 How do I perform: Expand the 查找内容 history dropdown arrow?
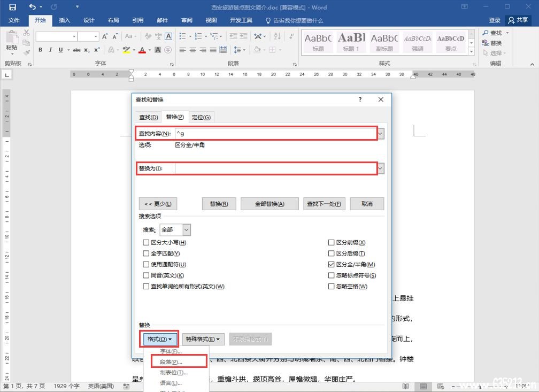tap(381, 133)
